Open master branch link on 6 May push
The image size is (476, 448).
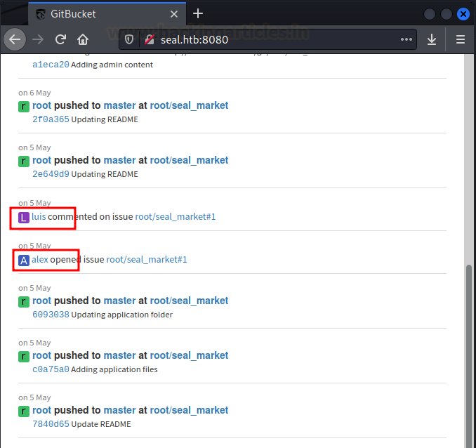(x=119, y=105)
